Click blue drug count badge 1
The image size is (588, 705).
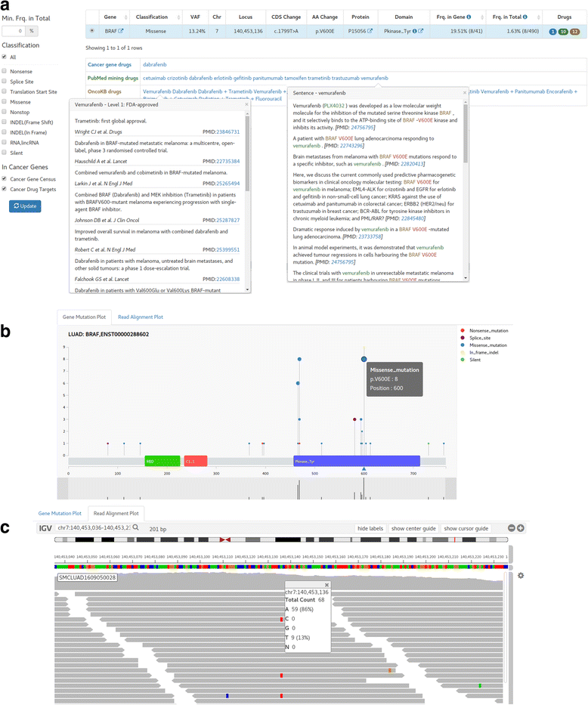click(552, 32)
